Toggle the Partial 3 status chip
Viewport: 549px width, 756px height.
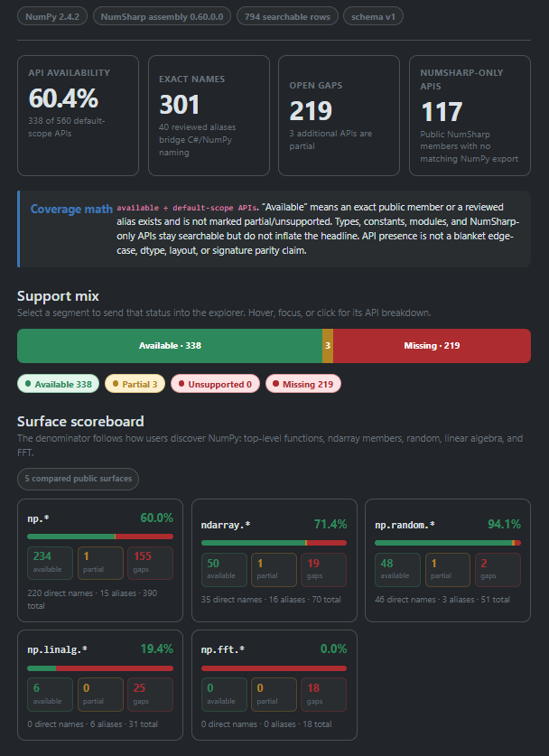135,384
